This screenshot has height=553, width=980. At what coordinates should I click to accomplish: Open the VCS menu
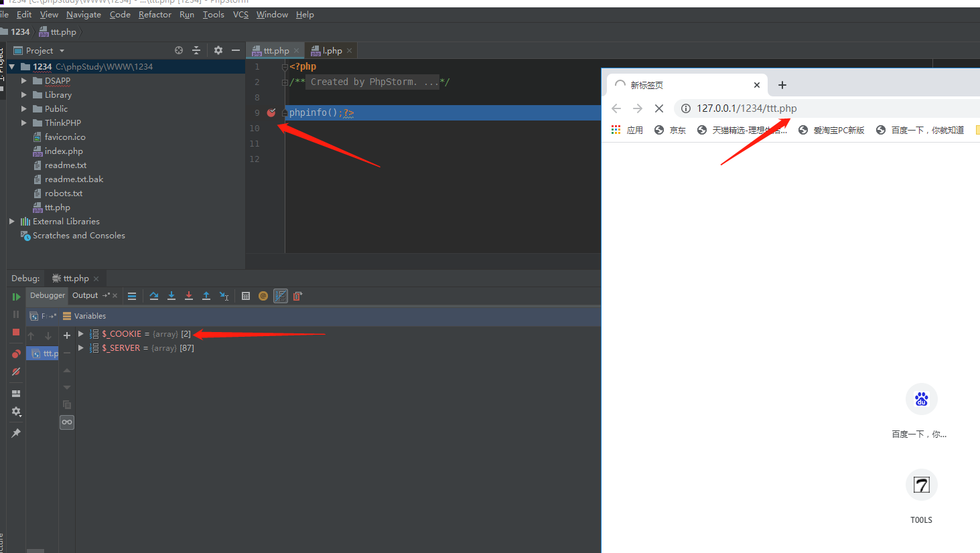[x=240, y=14]
